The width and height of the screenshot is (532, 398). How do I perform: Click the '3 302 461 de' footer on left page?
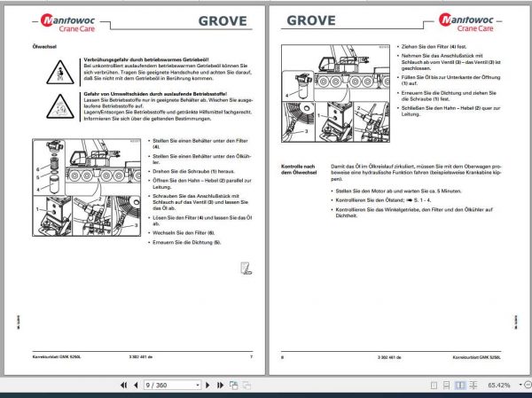(x=141, y=357)
